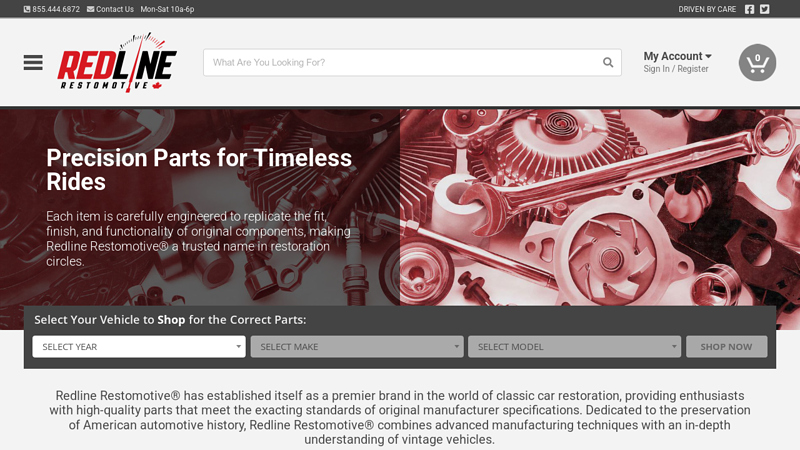Open Contact Us with the envelope icon
This screenshot has width=800, height=450.
click(x=110, y=9)
